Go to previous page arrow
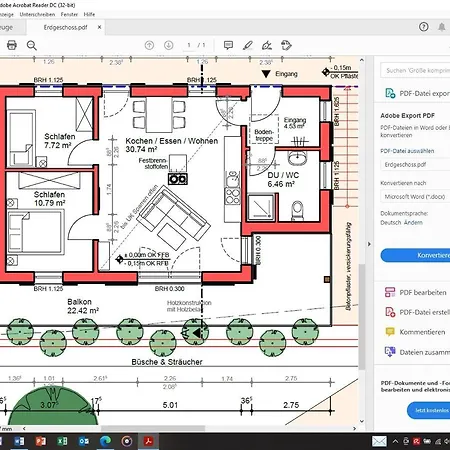Viewport: 450px width, 450px height. coord(149,45)
